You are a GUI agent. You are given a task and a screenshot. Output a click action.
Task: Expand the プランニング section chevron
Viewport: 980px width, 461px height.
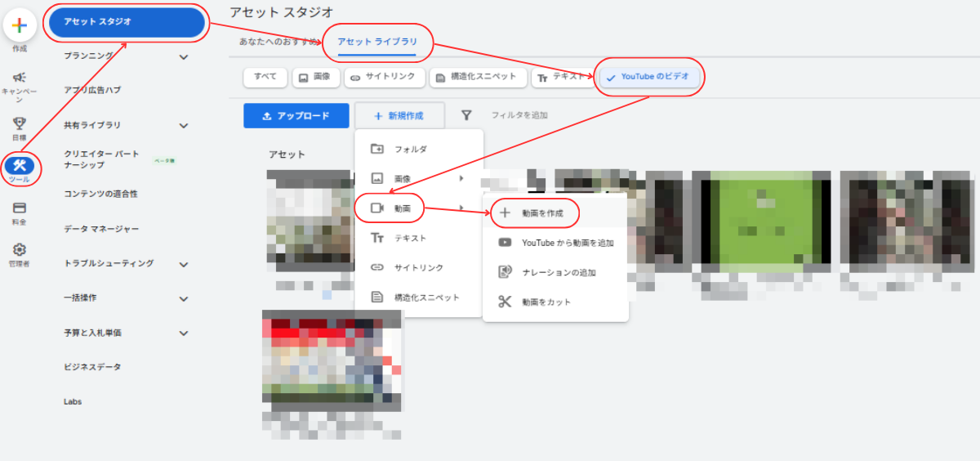[x=184, y=57]
